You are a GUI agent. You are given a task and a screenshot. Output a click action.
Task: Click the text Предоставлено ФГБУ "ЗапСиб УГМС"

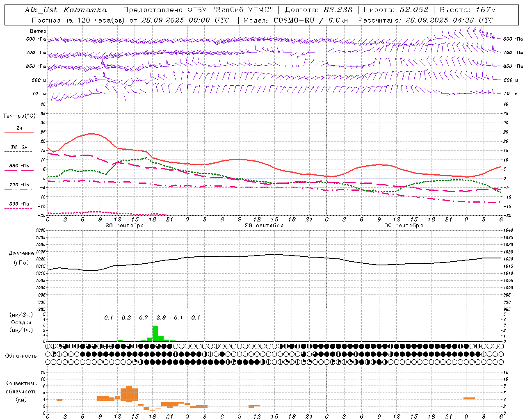tap(199, 10)
